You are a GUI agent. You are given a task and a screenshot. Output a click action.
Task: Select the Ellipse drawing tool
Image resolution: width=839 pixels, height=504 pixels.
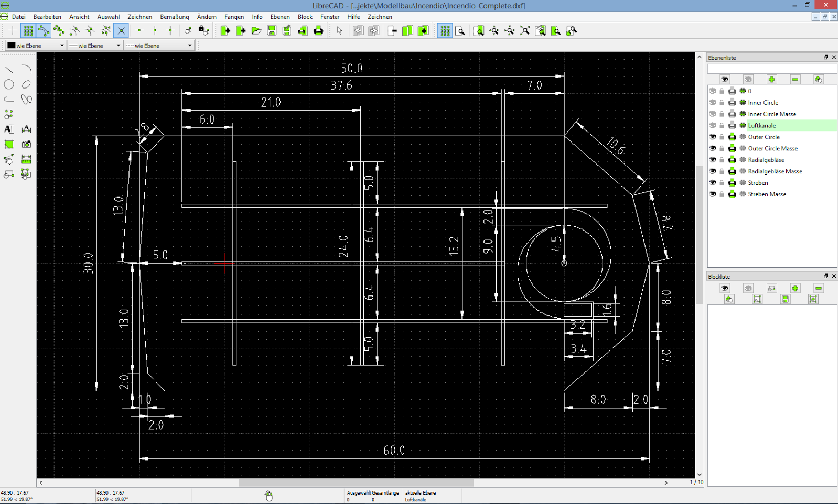coord(26,84)
